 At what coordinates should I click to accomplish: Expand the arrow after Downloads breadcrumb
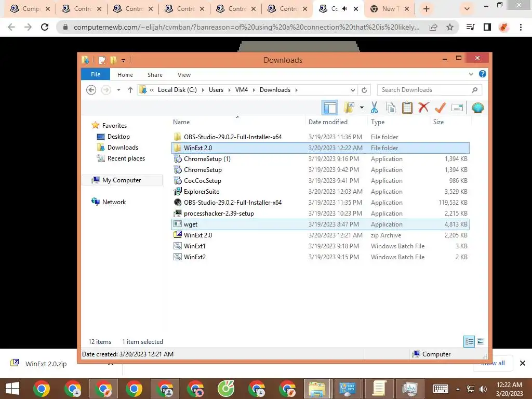click(x=297, y=90)
